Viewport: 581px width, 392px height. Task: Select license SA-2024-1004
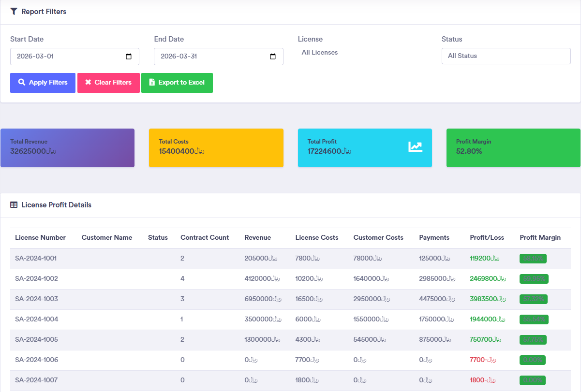[x=36, y=319]
